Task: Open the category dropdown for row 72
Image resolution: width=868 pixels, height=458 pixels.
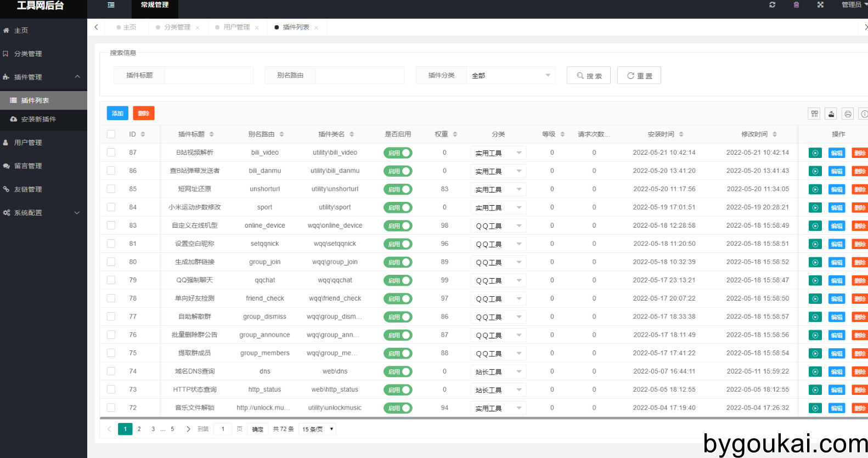Action: pos(498,408)
